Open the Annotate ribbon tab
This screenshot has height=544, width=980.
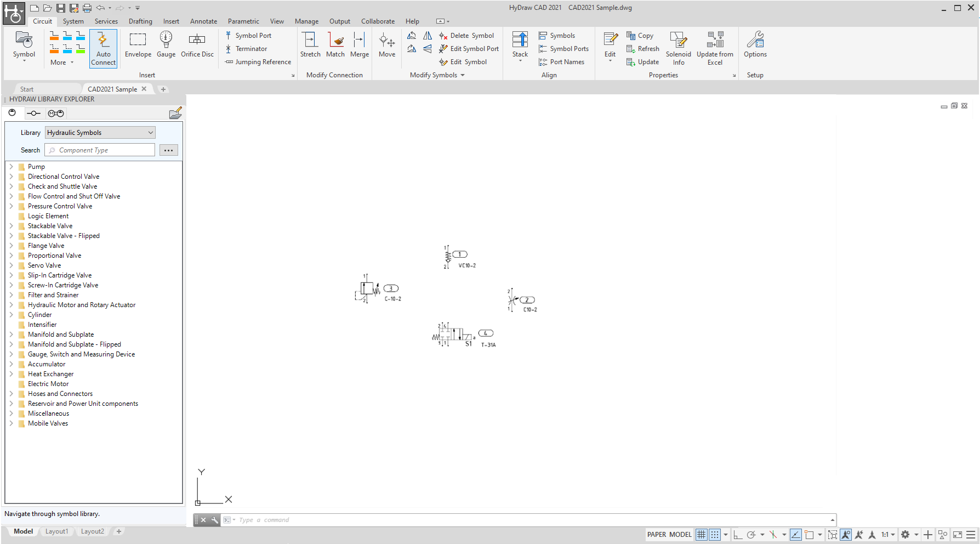click(203, 21)
